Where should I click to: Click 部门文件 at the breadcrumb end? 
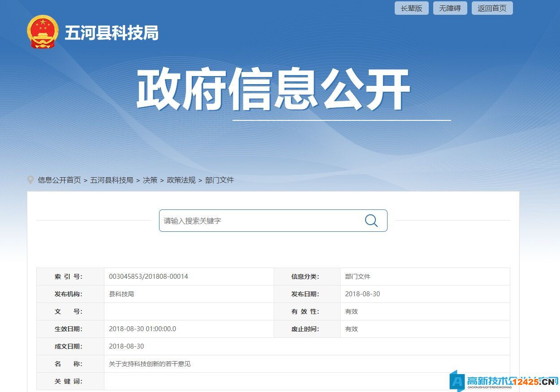[220, 180]
